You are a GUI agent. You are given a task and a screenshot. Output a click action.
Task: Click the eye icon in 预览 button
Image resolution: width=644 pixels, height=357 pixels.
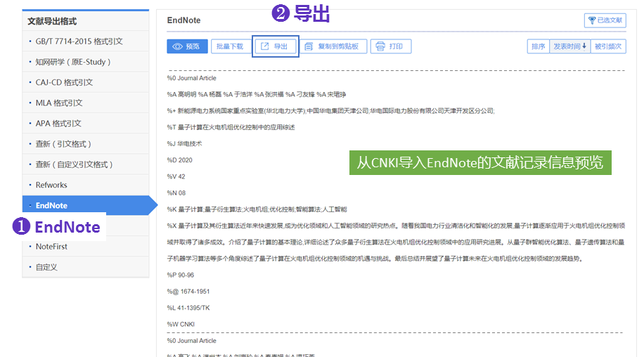[x=177, y=46]
